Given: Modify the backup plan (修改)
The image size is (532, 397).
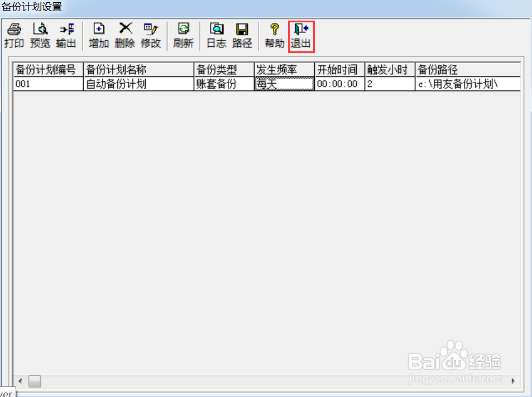Looking at the screenshot, I should click(x=151, y=36).
